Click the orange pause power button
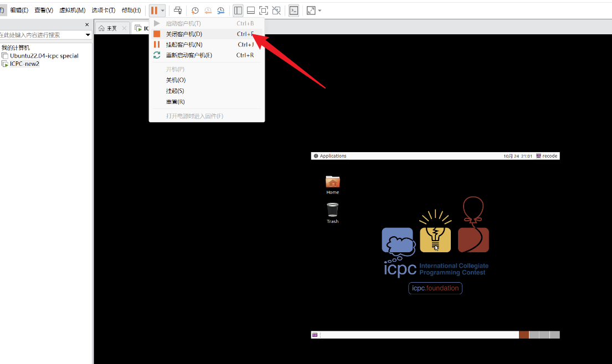The image size is (612, 364). pyautogui.click(x=154, y=11)
